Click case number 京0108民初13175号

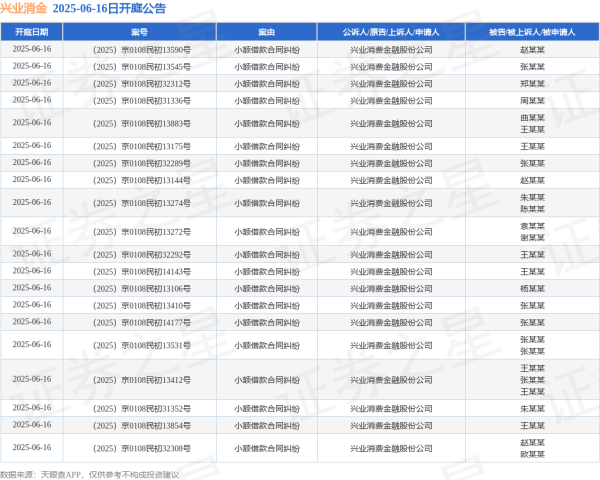(156, 146)
